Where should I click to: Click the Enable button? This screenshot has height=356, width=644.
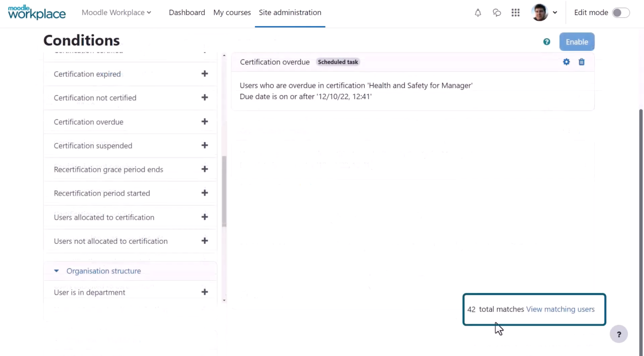point(577,41)
